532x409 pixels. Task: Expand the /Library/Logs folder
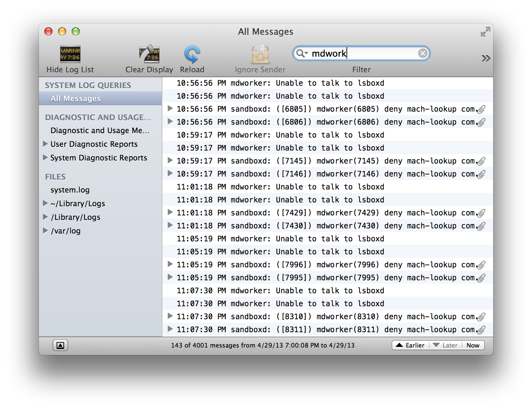point(45,217)
